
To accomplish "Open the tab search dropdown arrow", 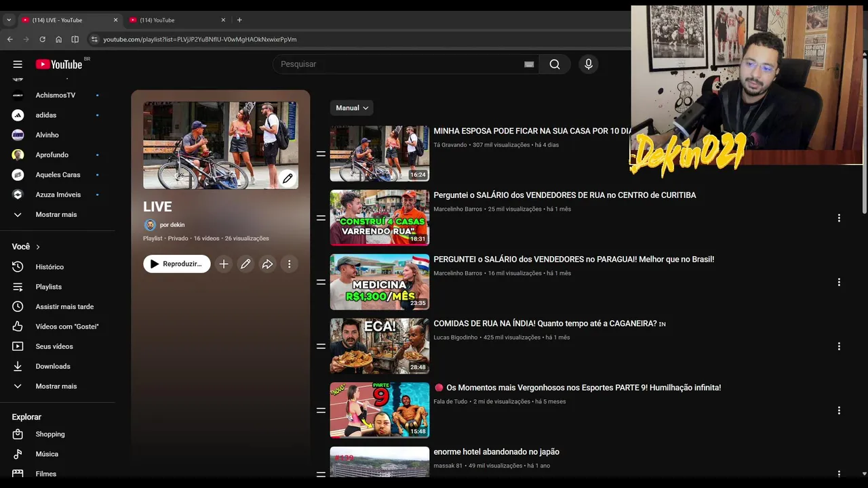I will click(8, 20).
